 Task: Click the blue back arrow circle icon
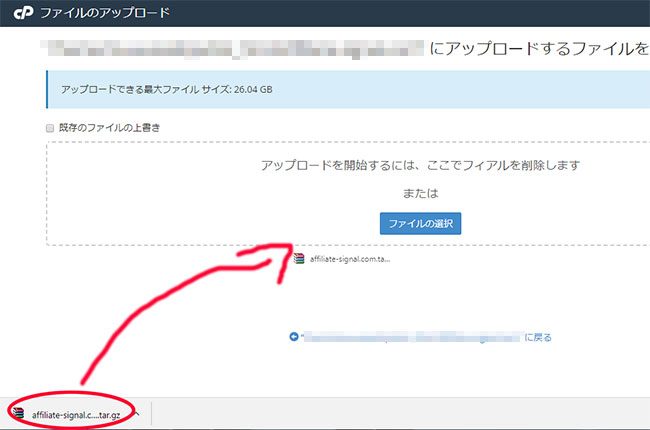click(293, 337)
